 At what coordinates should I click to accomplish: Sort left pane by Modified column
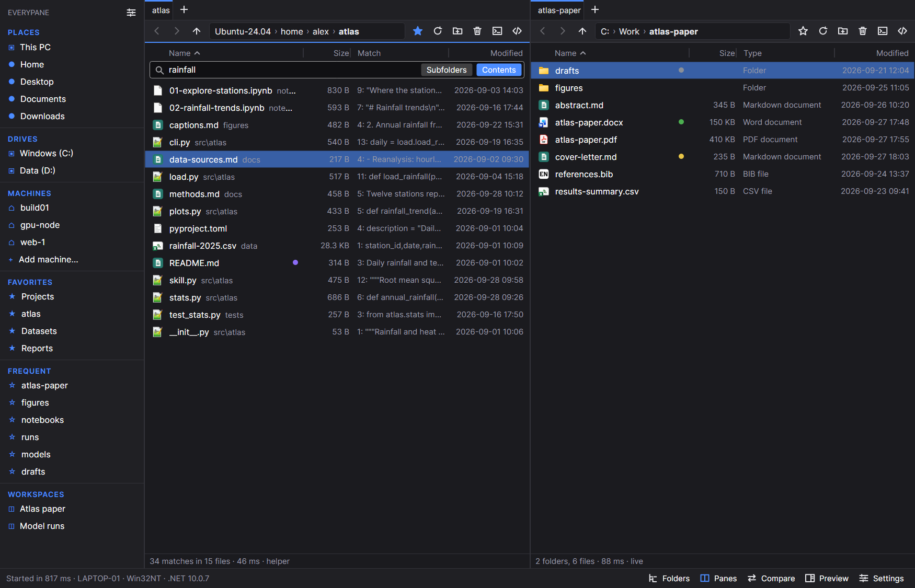coord(506,53)
